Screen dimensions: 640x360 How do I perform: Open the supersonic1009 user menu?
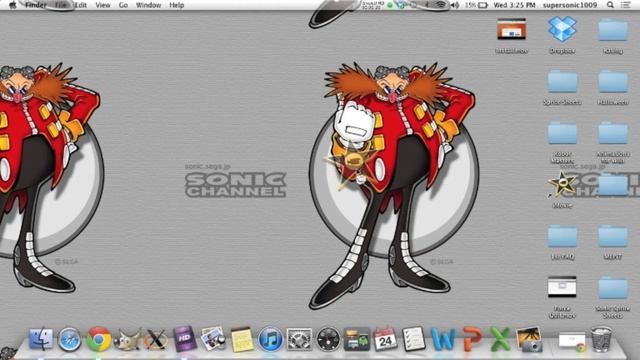pyautogui.click(x=570, y=5)
